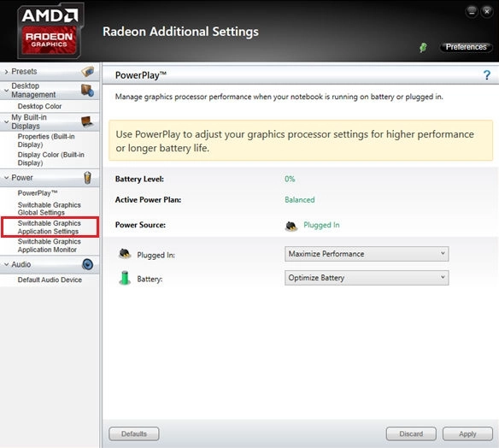
Task: Click the Desktop Management header label
Action: [33, 91]
